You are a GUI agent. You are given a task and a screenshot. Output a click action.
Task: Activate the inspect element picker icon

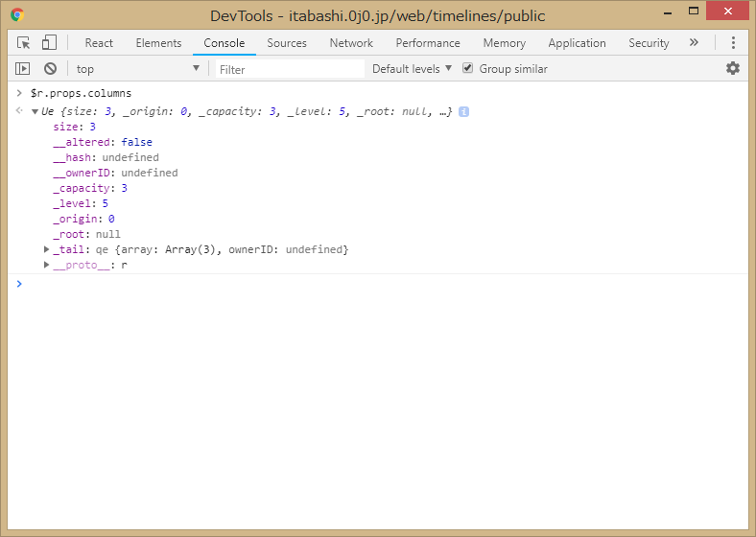point(24,43)
